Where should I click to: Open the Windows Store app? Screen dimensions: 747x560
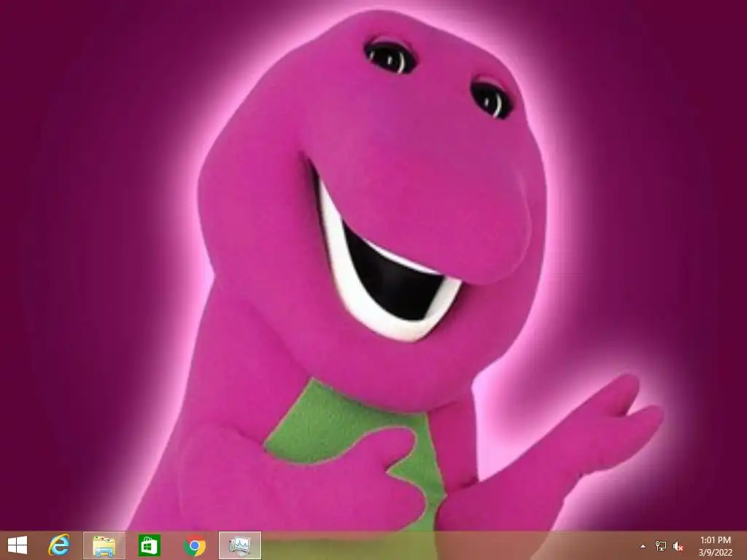149,545
